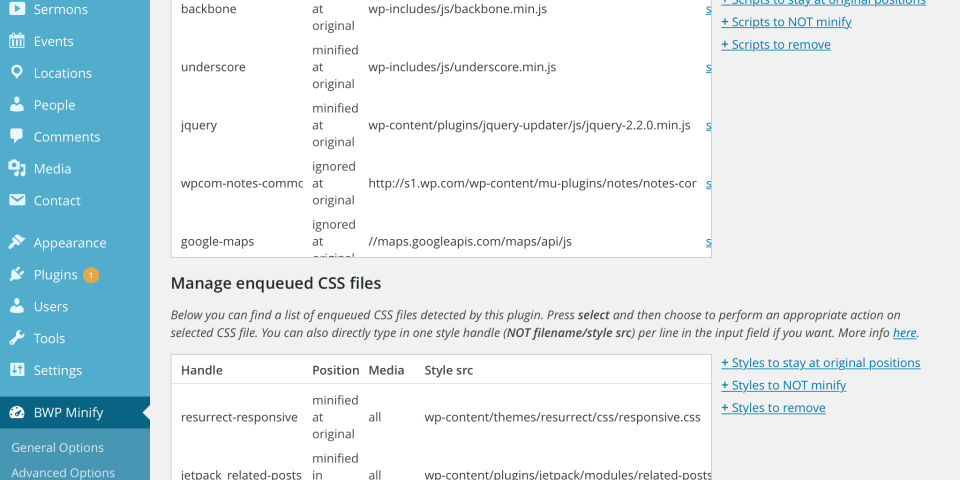Open Advanced Options submenu
The width and height of the screenshot is (960, 480).
(63, 473)
